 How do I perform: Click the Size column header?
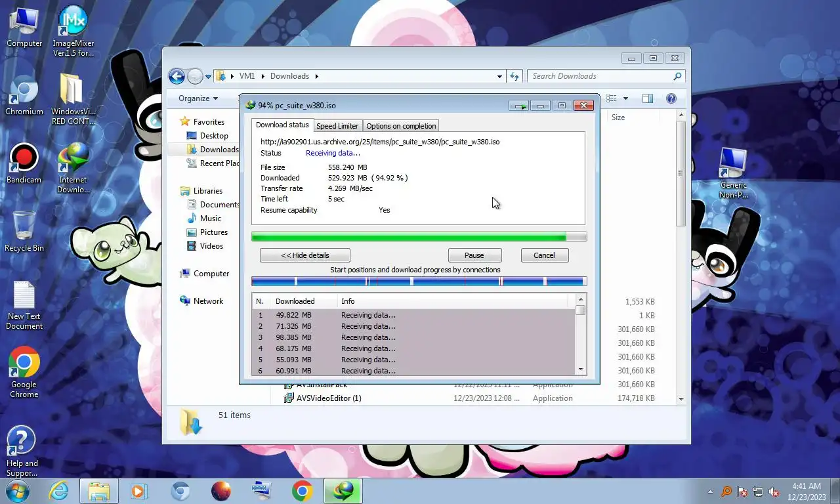633,117
